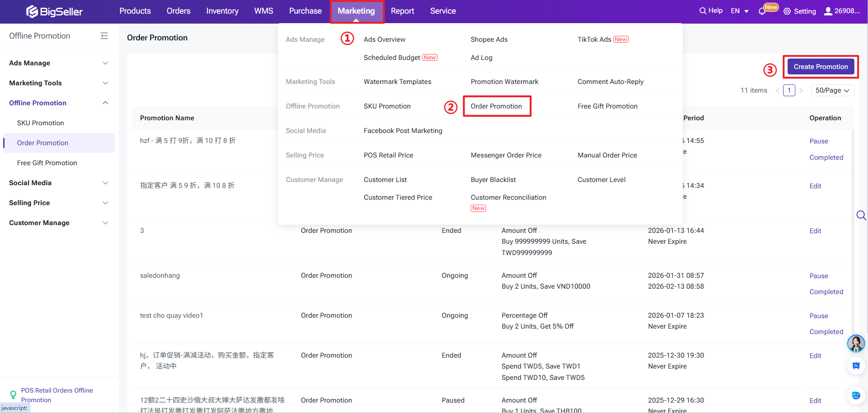Open the notification bell icon
868x413 pixels.
pos(762,11)
